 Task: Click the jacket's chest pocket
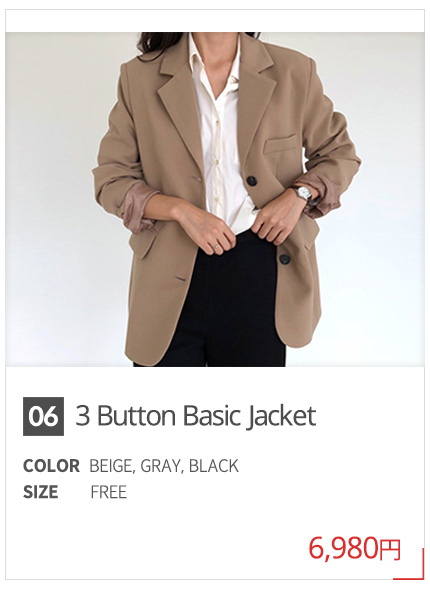click(x=280, y=144)
